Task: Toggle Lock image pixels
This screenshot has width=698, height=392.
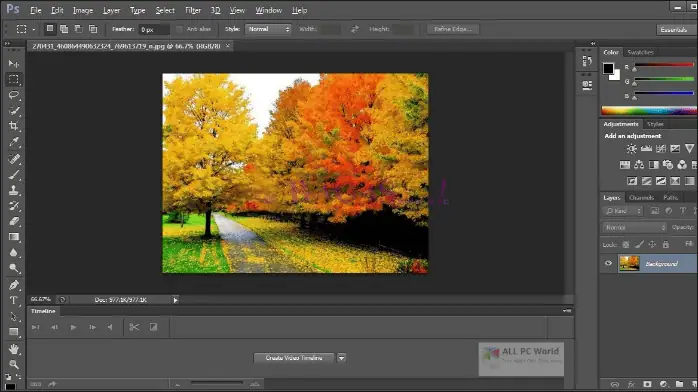Action: (x=639, y=244)
